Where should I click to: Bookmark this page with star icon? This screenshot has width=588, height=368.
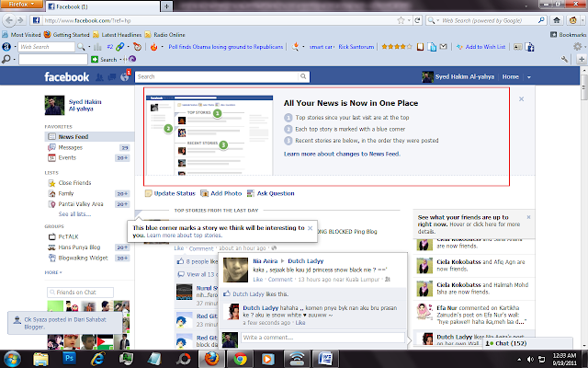(401, 20)
